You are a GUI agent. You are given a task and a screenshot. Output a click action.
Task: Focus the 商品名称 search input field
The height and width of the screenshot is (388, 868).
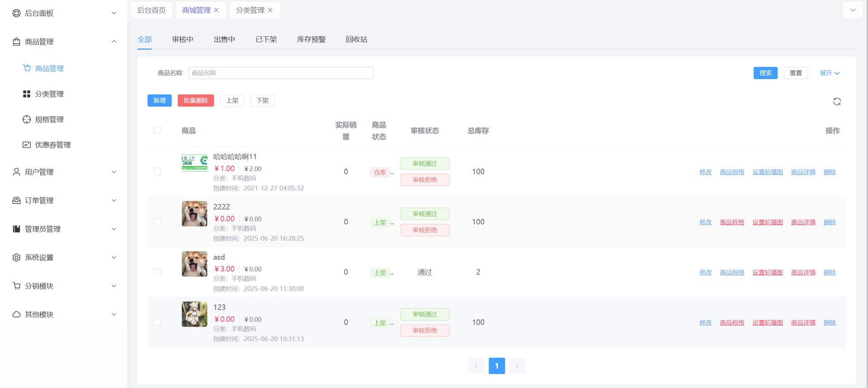[x=281, y=73]
